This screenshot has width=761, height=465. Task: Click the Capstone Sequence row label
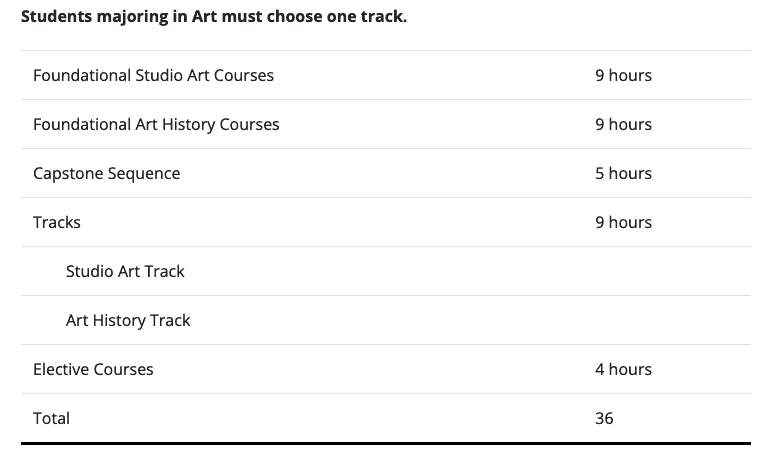click(107, 173)
